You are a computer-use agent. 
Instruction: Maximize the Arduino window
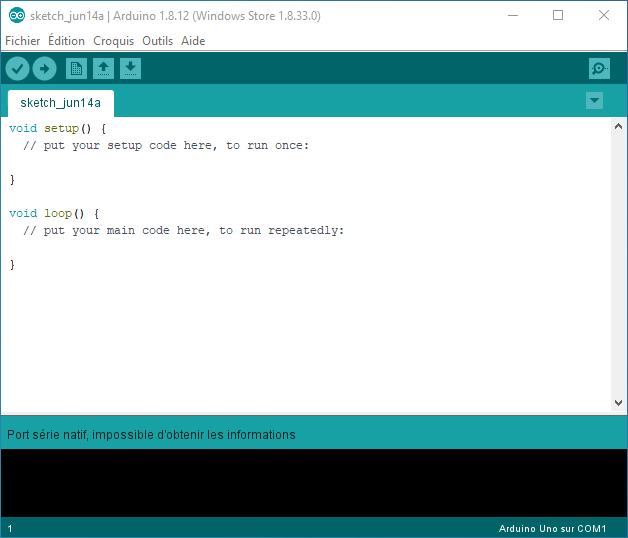tap(558, 16)
